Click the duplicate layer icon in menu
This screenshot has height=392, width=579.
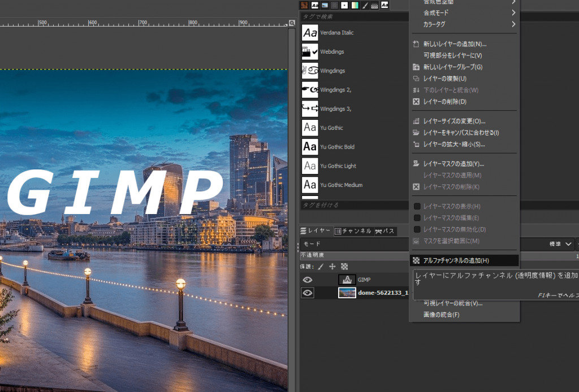tap(416, 79)
